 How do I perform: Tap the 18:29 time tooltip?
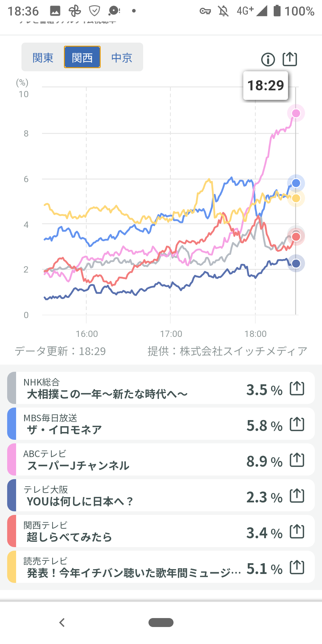pyautogui.click(x=265, y=86)
